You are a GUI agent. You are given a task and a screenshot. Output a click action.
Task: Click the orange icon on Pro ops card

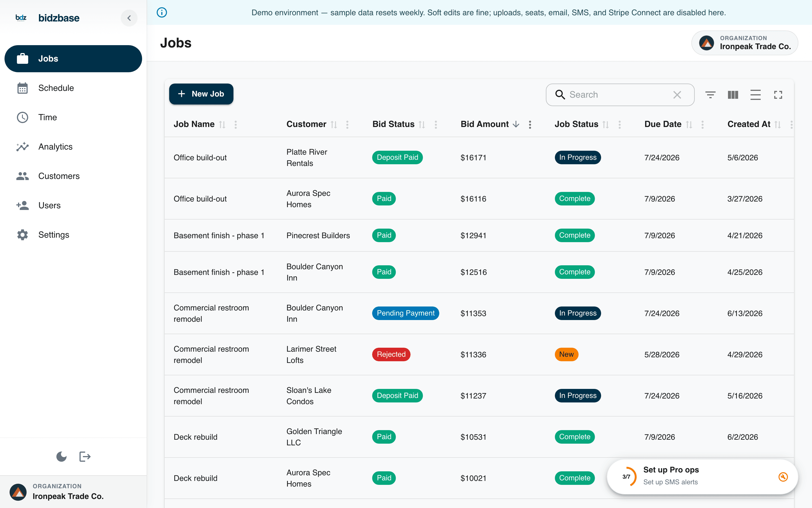pyautogui.click(x=783, y=477)
